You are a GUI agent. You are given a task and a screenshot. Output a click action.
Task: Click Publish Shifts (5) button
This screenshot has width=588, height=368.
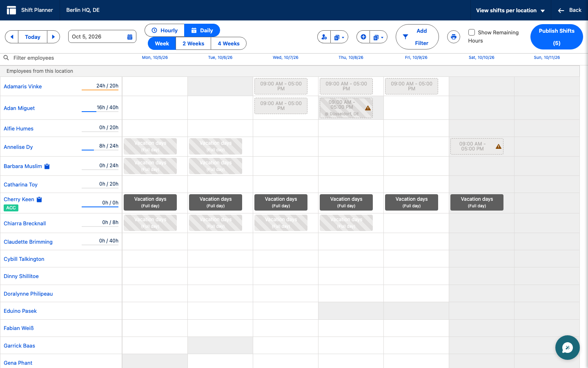click(x=557, y=37)
